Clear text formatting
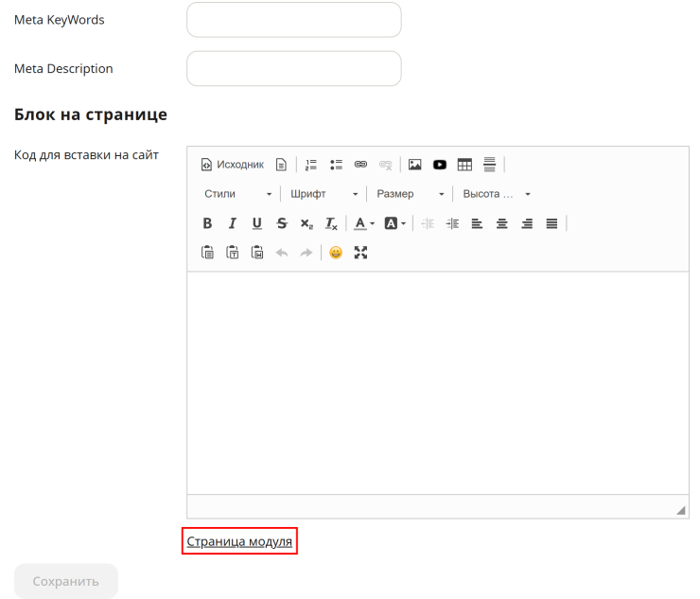The height and width of the screenshot is (599, 700). (332, 223)
